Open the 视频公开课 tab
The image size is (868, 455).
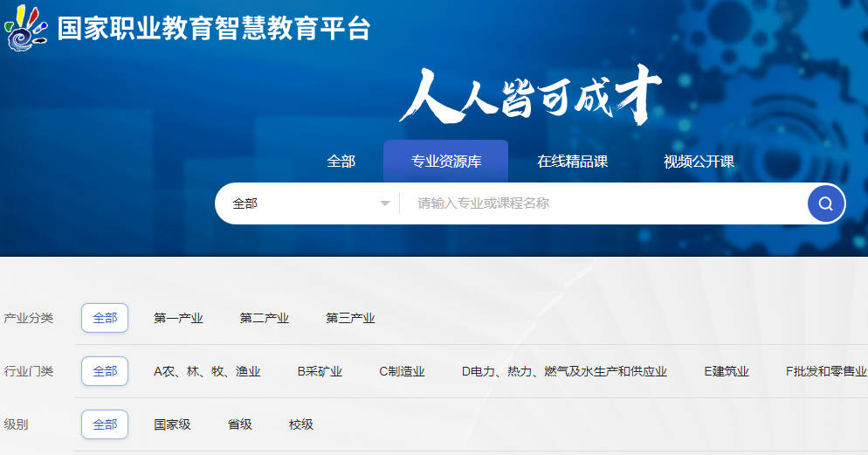pyautogui.click(x=699, y=162)
